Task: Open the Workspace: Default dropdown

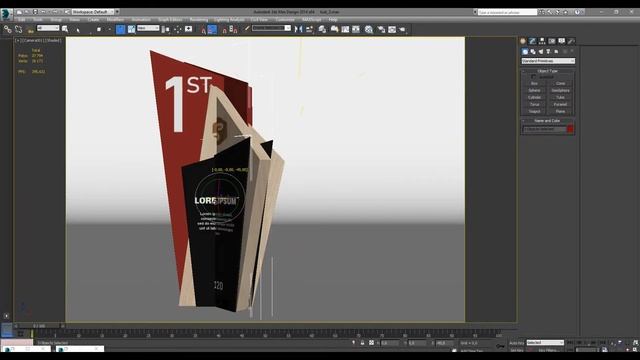Action: click(94, 12)
